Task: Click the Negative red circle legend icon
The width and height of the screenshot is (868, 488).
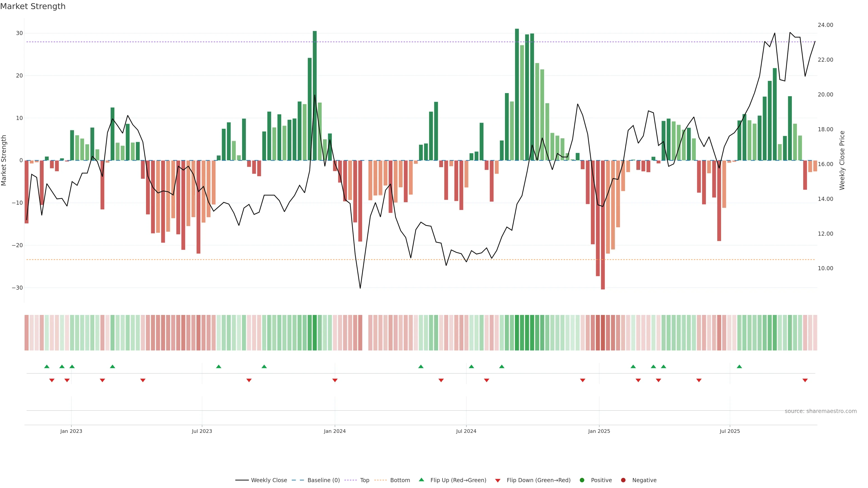Action: click(623, 480)
